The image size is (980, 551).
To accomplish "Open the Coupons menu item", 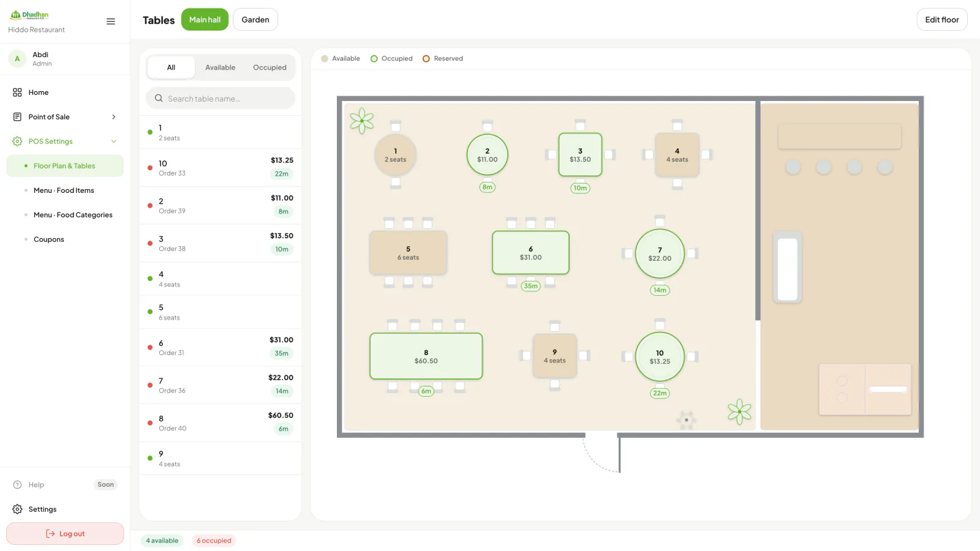I will point(65,239).
